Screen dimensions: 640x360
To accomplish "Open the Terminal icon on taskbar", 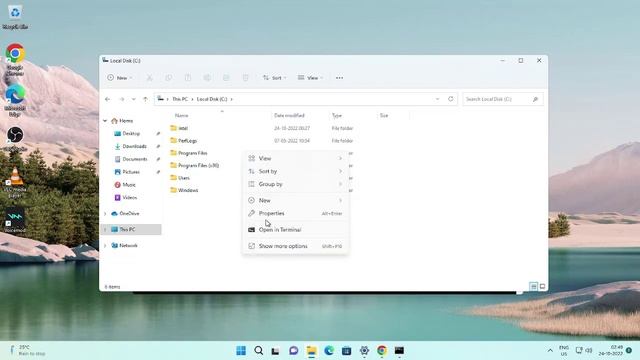I will tap(399, 351).
